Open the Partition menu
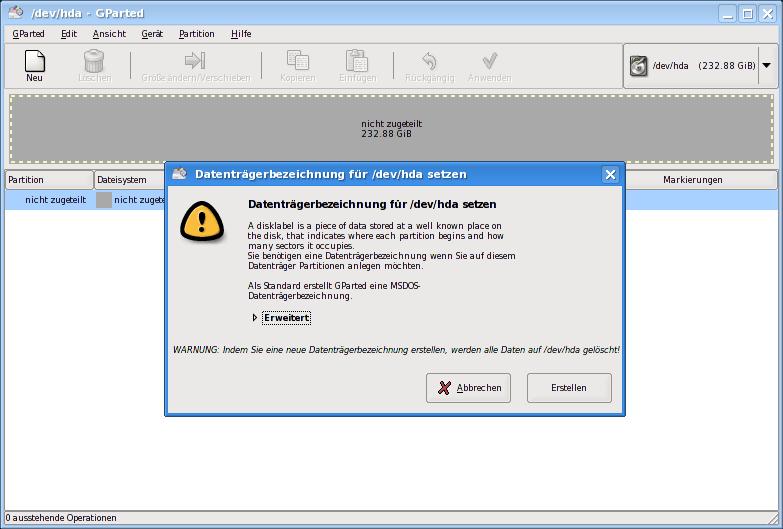 click(x=197, y=33)
